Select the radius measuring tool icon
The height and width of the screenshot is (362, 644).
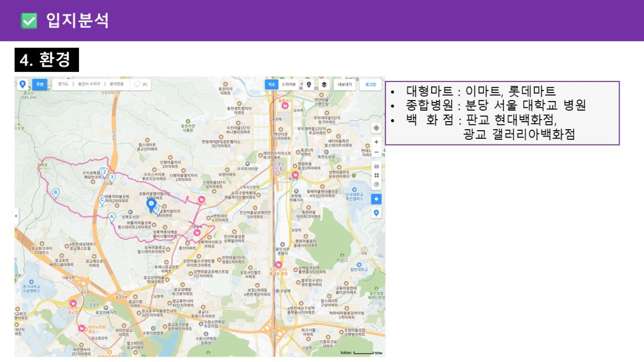click(x=376, y=184)
